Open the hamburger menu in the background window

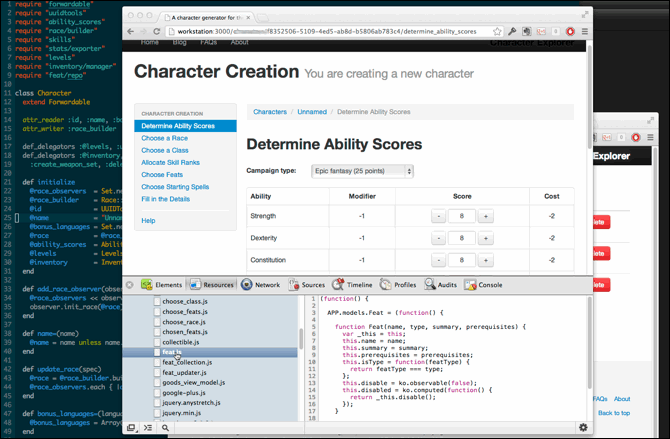point(650,137)
